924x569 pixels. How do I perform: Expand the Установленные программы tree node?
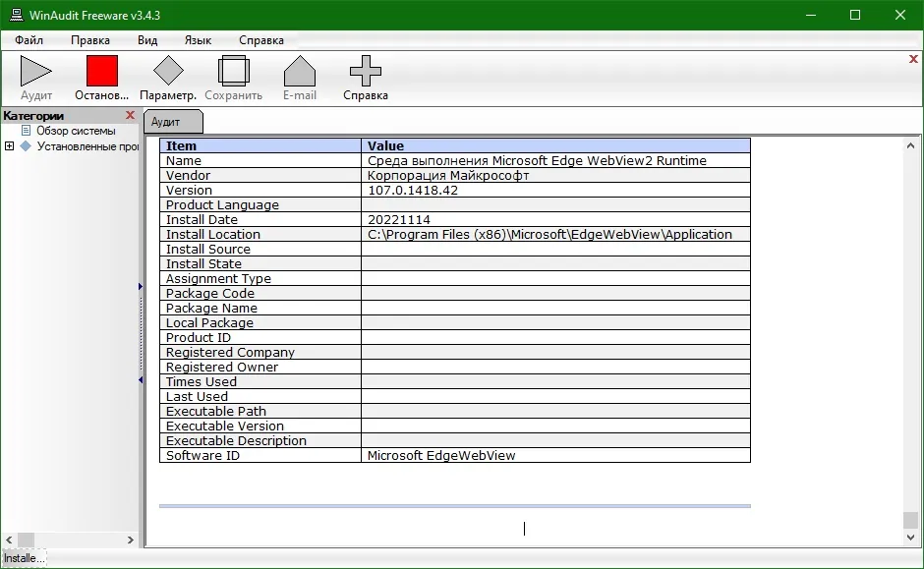pyautogui.click(x=10, y=145)
